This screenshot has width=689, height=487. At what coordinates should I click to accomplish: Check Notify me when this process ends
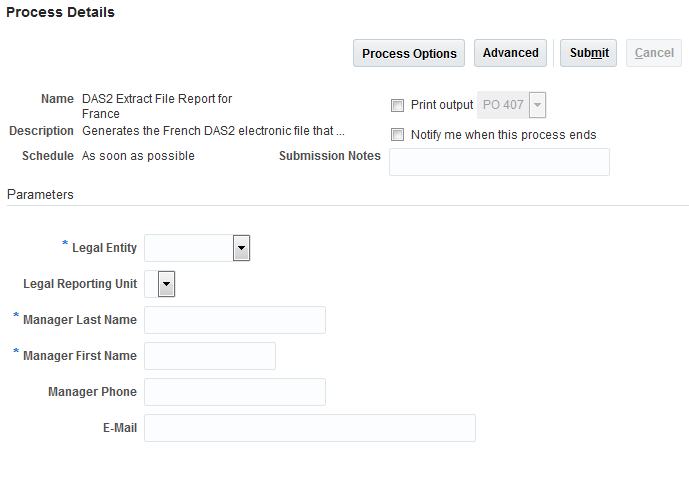398,135
